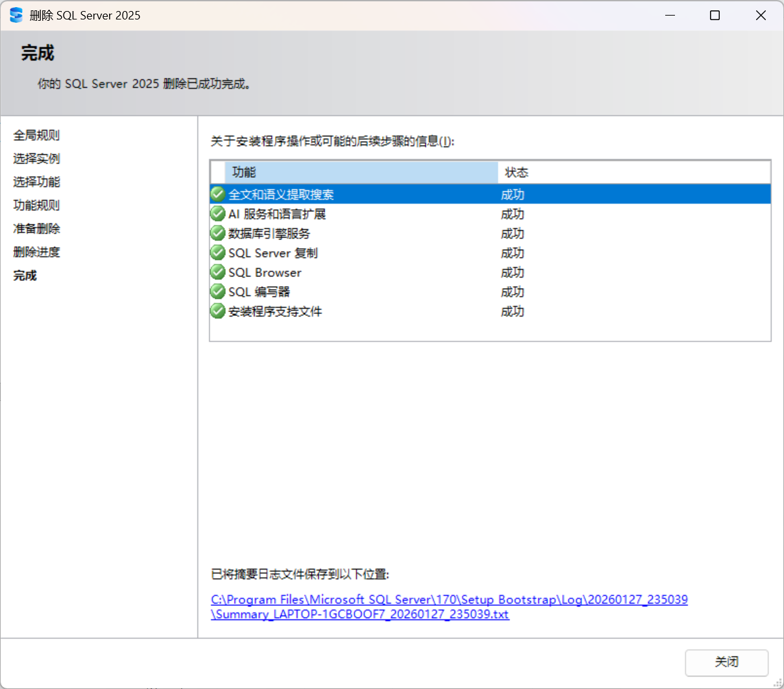Screen dimensions: 784x689
Task: Click green check icon beside SQL Browser
Action: (x=218, y=272)
